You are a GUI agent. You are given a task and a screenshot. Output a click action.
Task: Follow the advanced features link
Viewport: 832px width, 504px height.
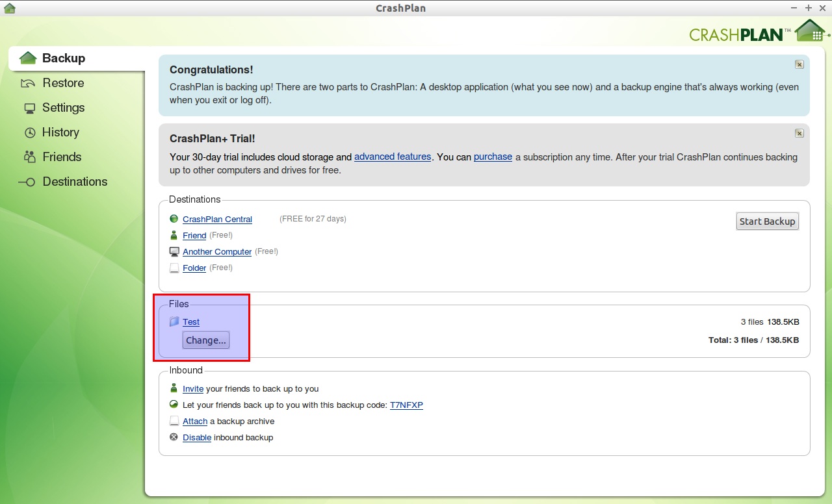coord(393,157)
